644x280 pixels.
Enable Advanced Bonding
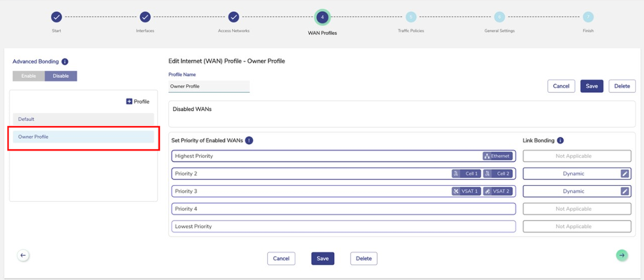29,76
